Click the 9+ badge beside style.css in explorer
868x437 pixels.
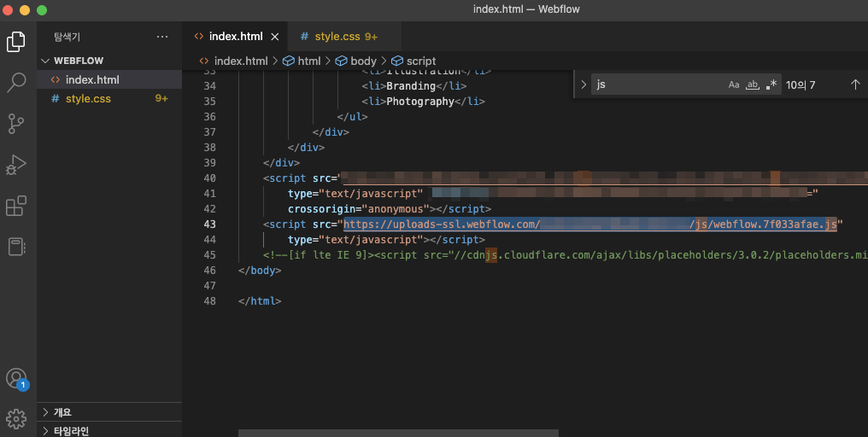161,98
